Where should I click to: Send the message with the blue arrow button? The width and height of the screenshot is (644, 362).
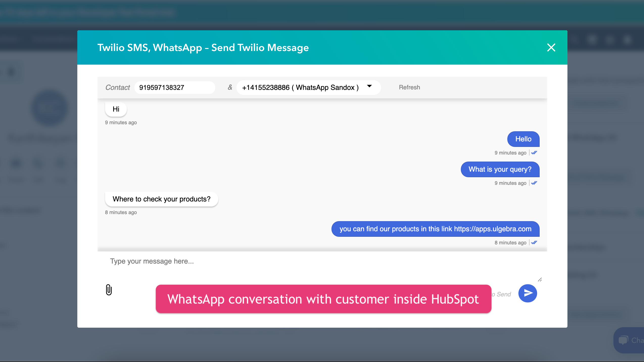tap(528, 293)
